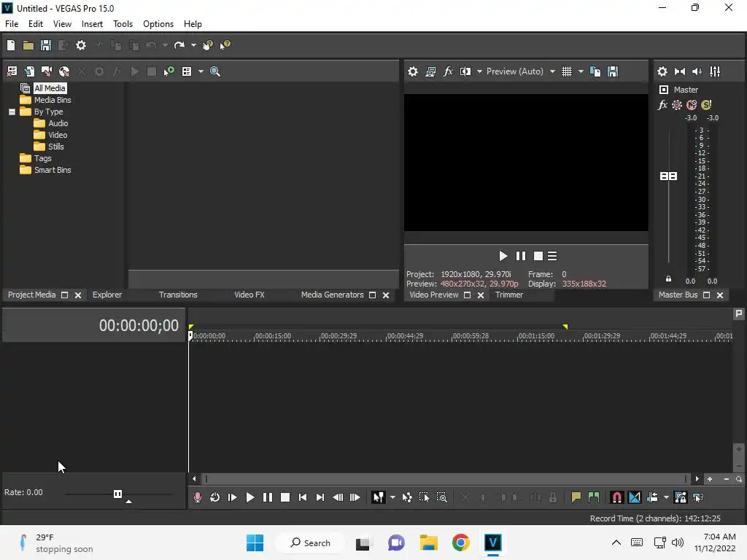
Task: Open Split Screen View dropdown arrow
Action: 479,71
